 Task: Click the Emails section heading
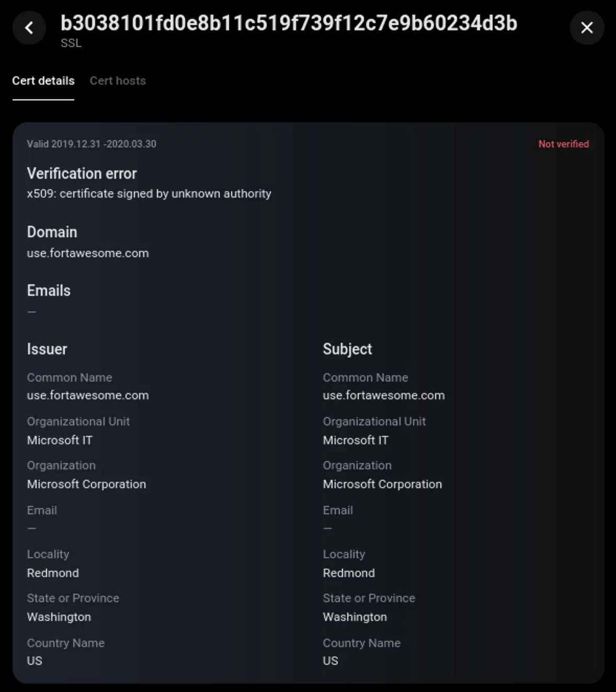pos(49,290)
